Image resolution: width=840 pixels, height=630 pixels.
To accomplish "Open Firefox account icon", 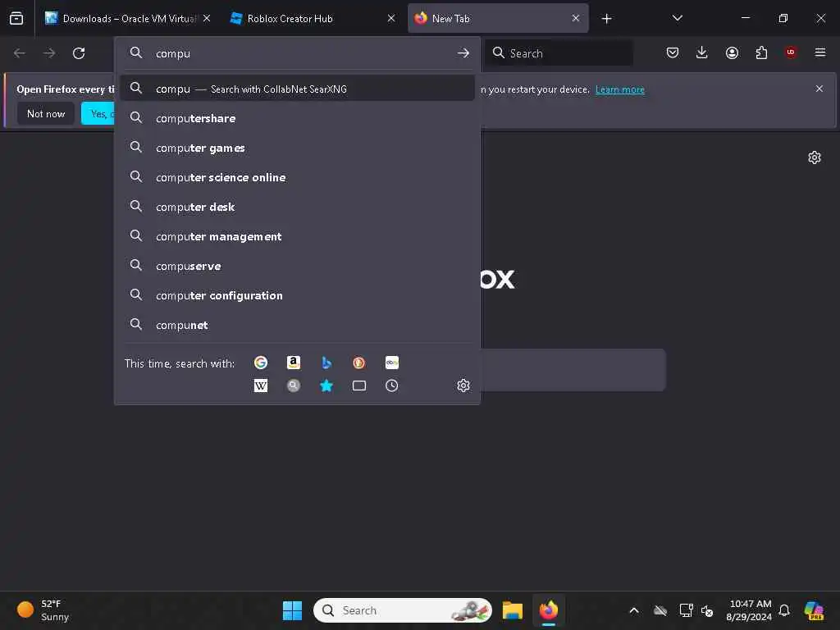I will tap(732, 52).
